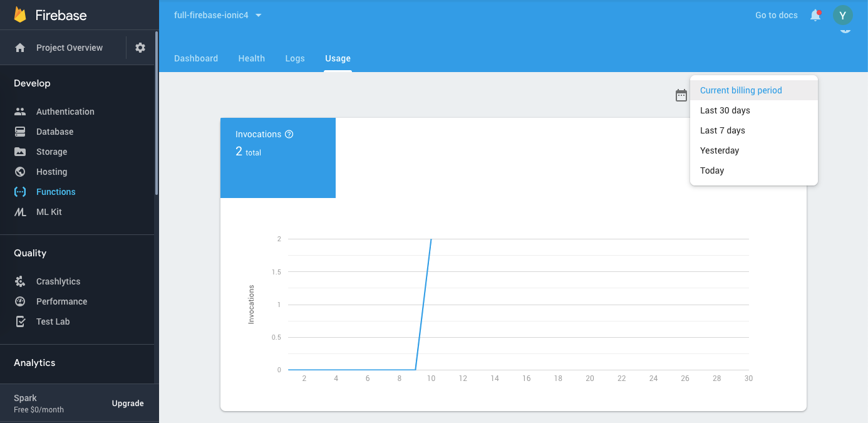This screenshot has height=423, width=868.
Task: Click the Firebase flame logo
Action: [x=20, y=15]
